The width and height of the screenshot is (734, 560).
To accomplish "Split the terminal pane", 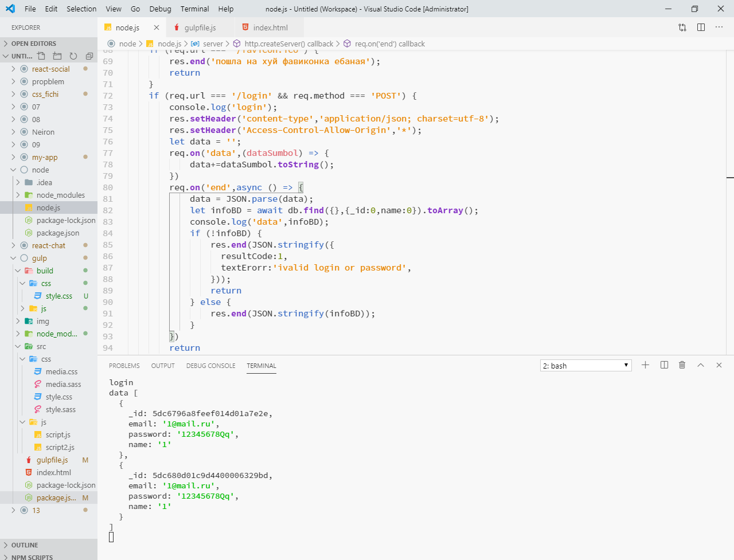I will pyautogui.click(x=664, y=365).
